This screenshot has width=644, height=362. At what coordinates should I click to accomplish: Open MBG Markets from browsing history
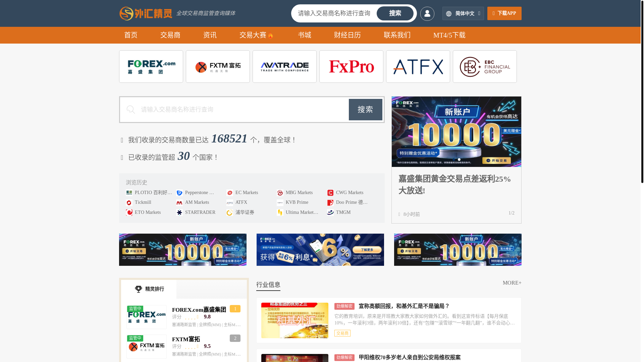click(295, 193)
